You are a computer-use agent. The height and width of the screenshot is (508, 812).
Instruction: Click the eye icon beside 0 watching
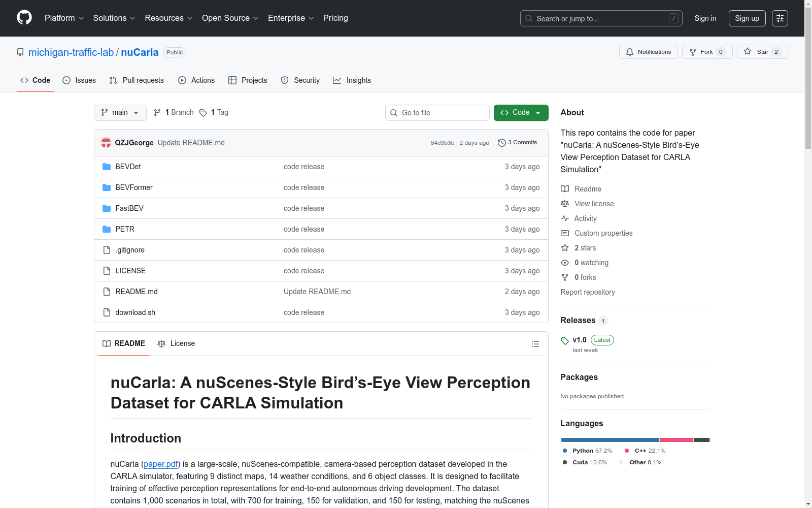565,263
